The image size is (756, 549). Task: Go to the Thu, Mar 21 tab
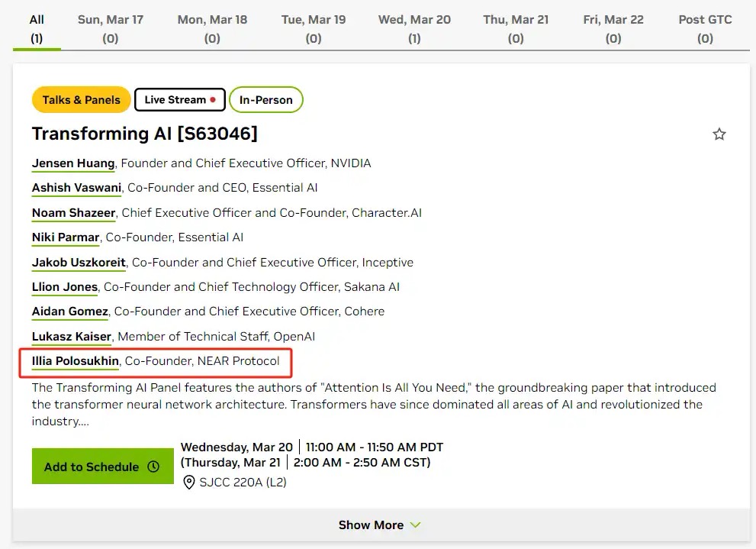[x=516, y=28]
